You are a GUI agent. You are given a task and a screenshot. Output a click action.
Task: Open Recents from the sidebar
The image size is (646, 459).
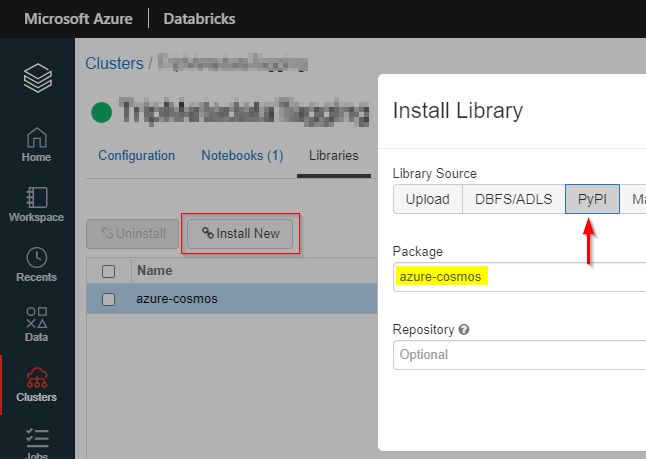pyautogui.click(x=37, y=265)
